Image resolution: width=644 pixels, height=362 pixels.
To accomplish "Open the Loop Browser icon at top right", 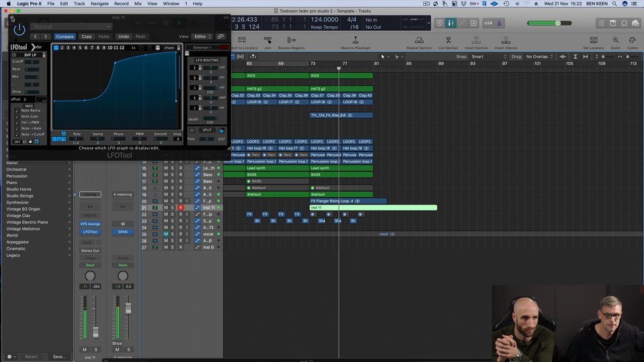I will (x=625, y=23).
